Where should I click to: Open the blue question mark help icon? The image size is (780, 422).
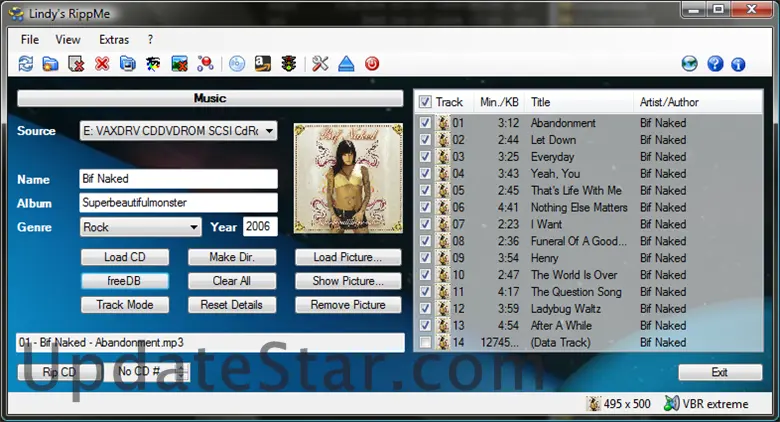pos(715,64)
